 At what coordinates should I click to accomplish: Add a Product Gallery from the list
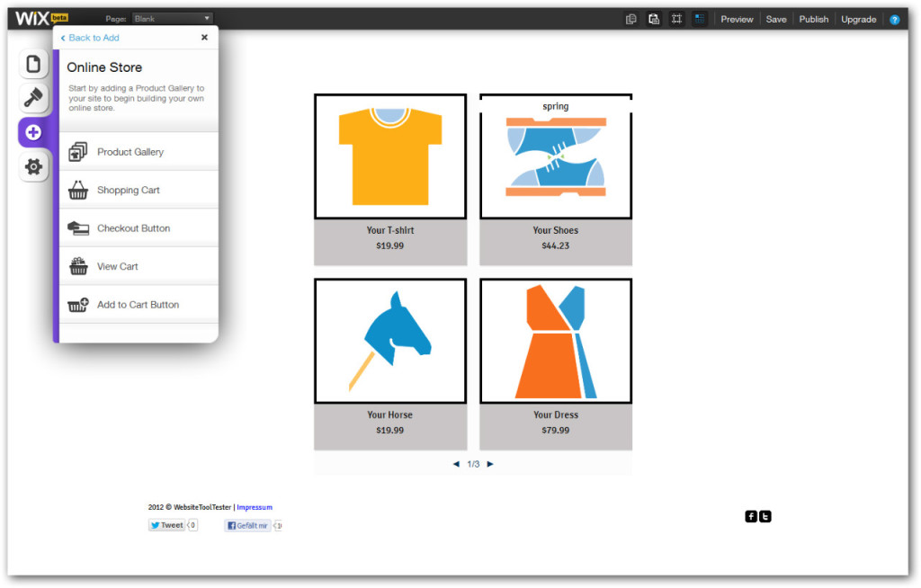pos(130,152)
